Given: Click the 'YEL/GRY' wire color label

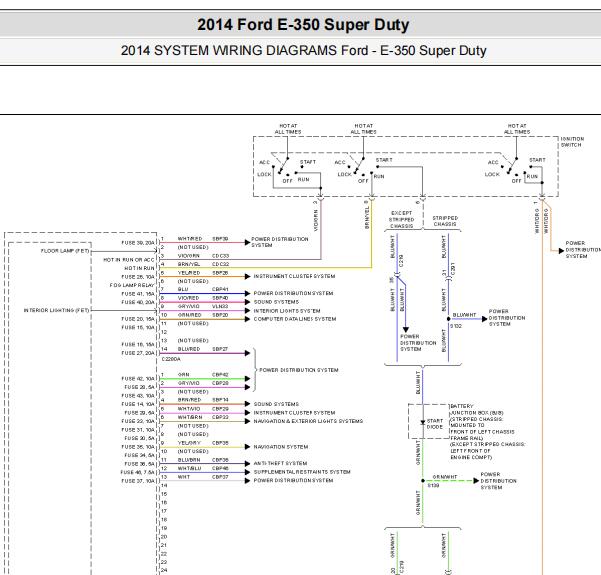Looking at the screenshot, I should pyautogui.click(x=189, y=443).
